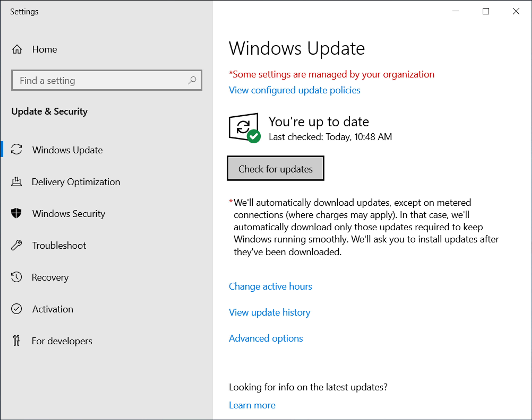Click the 'You're up to date' status text
532x420 pixels.
pyautogui.click(x=319, y=122)
